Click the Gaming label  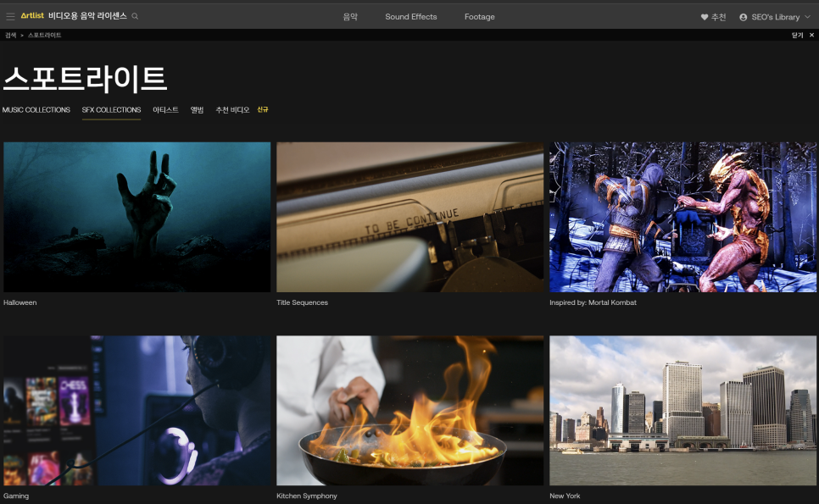pyautogui.click(x=16, y=496)
